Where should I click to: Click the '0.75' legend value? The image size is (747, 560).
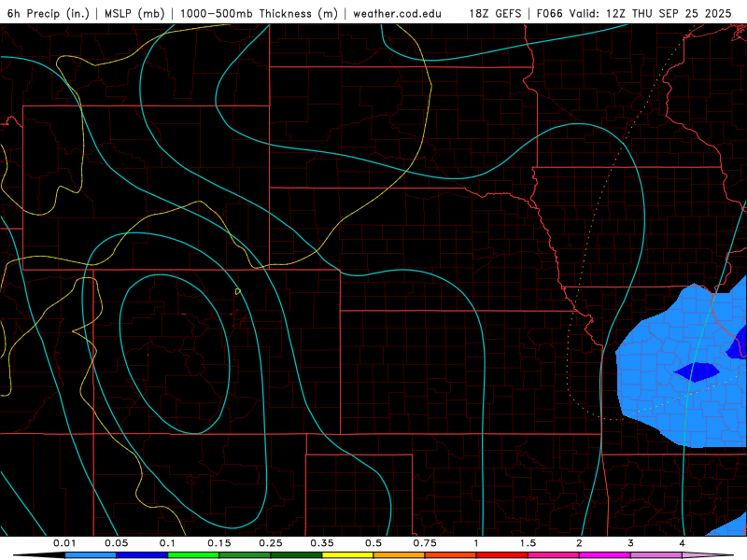click(425, 543)
